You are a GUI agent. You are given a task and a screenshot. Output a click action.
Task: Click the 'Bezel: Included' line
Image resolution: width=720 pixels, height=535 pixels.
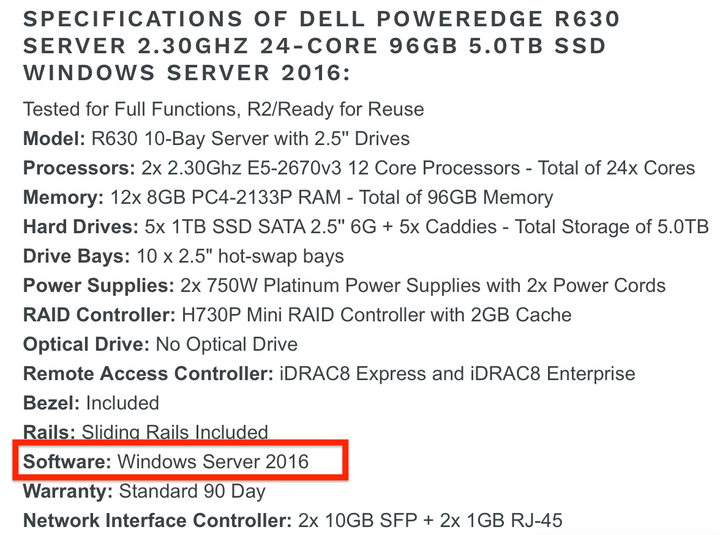(91, 403)
